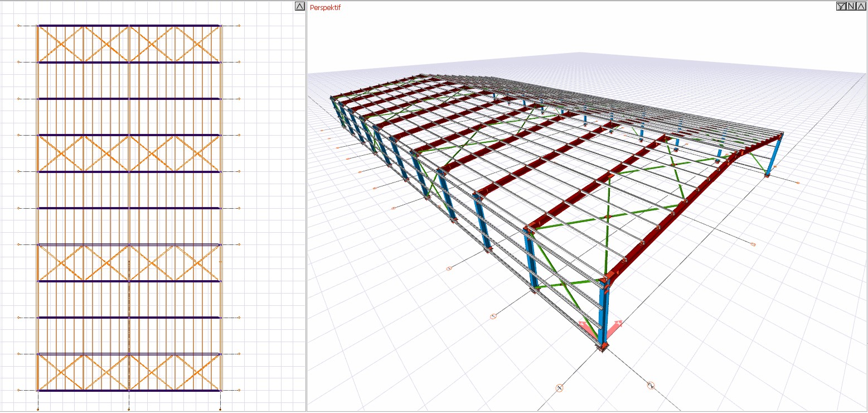
Task: Select the axis bubble nearest the bottom edge in perspective
Action: [560, 388]
